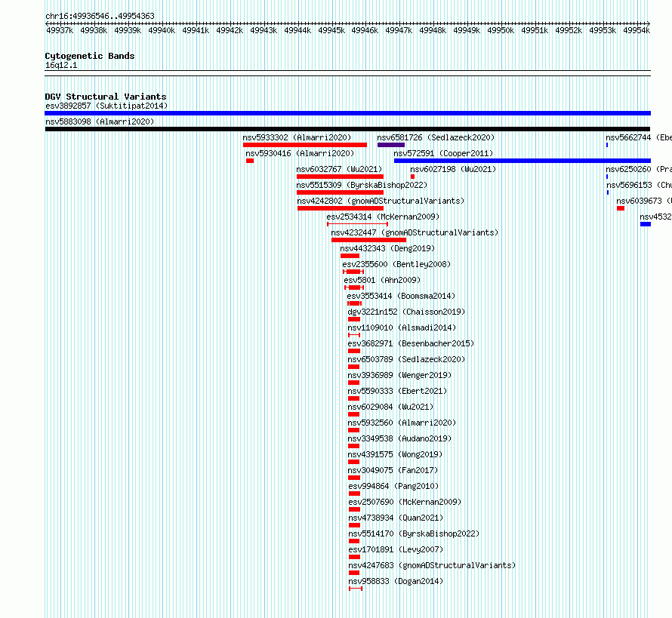The height and width of the screenshot is (618, 672).
Task: Select esv5801 (Ahn2009) label
Action: (x=382, y=280)
